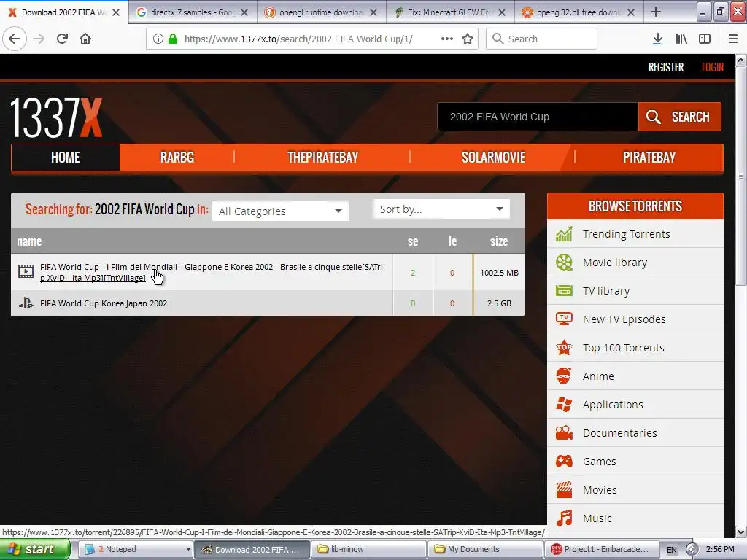
Task: Click the TV library icon
Action: point(564,290)
